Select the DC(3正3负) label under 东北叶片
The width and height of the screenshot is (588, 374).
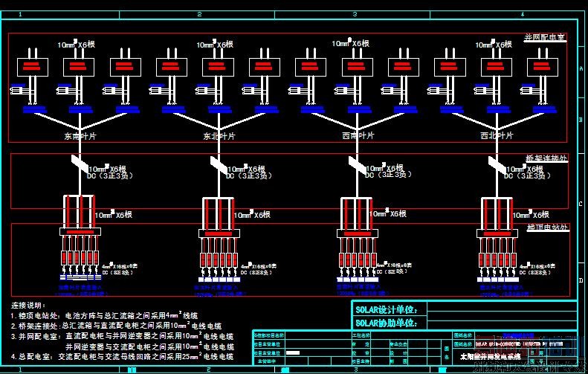[x=249, y=175]
